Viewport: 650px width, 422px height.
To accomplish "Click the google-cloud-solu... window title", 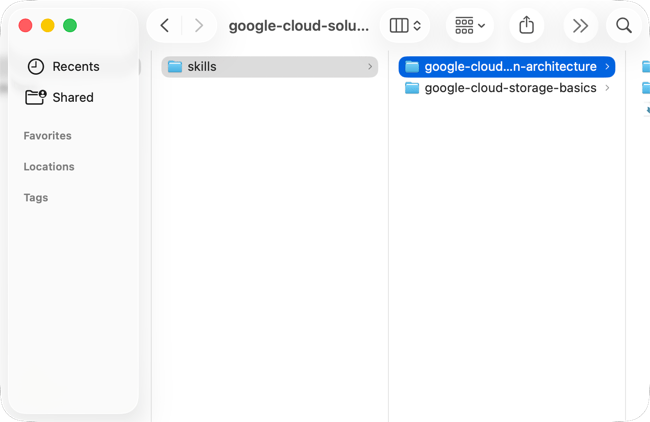I will point(298,26).
